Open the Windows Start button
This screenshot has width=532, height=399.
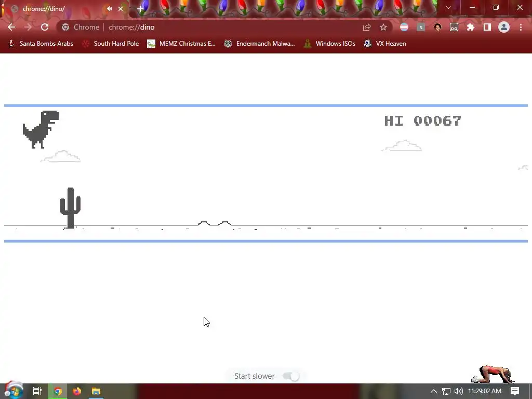(x=14, y=391)
